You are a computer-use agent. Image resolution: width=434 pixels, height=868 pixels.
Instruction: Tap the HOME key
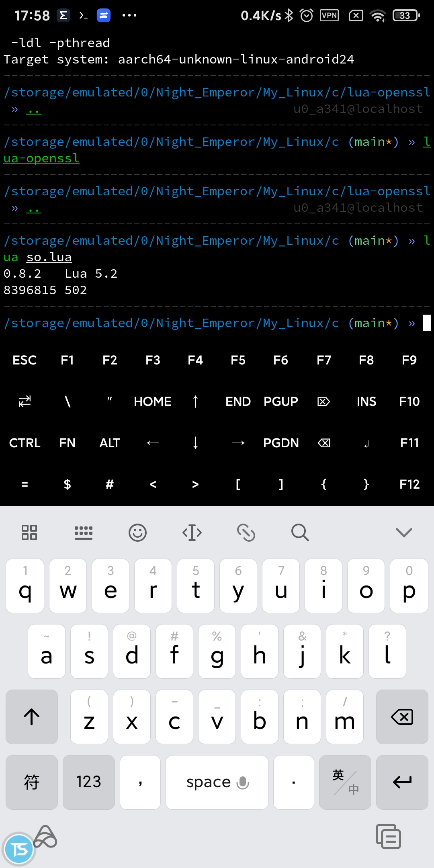(x=153, y=401)
